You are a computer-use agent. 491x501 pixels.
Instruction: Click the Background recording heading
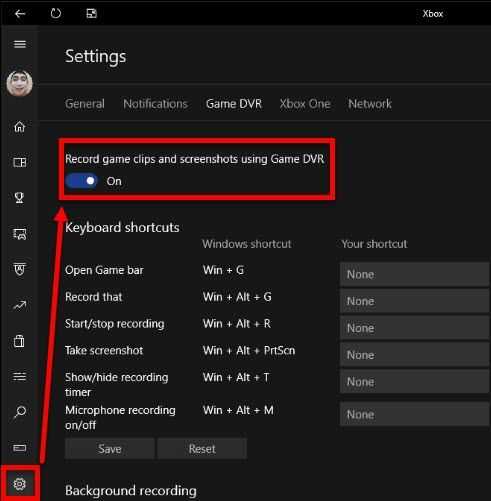(x=131, y=491)
